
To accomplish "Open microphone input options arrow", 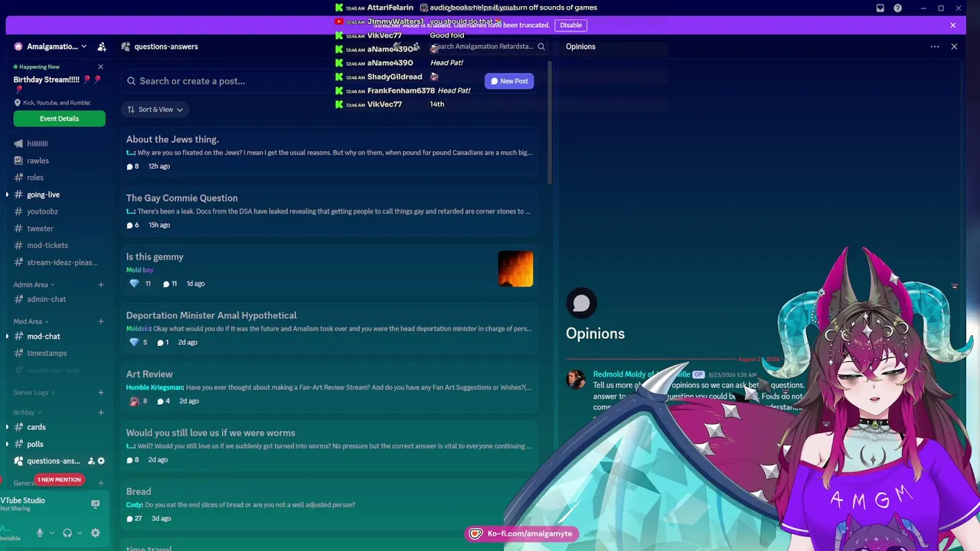I will [52, 533].
